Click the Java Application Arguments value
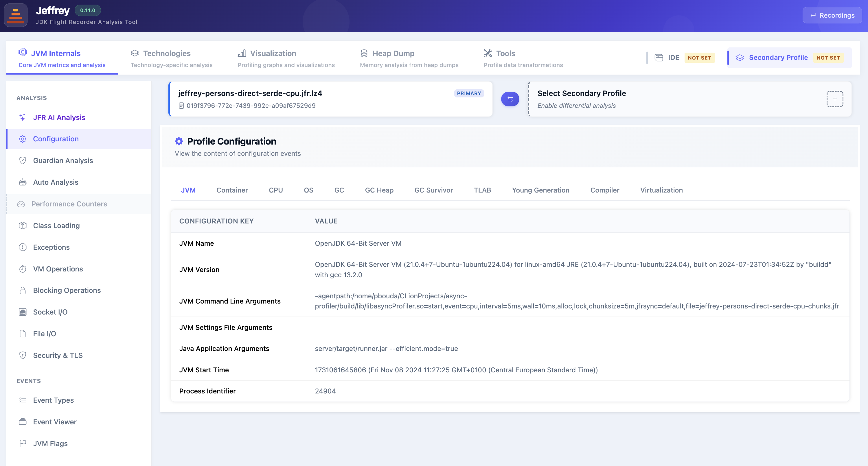 coord(386,349)
